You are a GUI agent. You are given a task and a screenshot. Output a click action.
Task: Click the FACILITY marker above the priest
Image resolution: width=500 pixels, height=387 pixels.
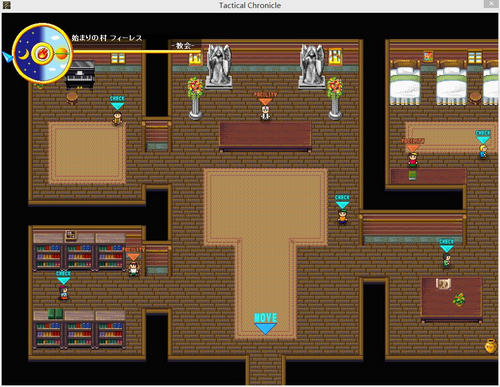pos(265,98)
